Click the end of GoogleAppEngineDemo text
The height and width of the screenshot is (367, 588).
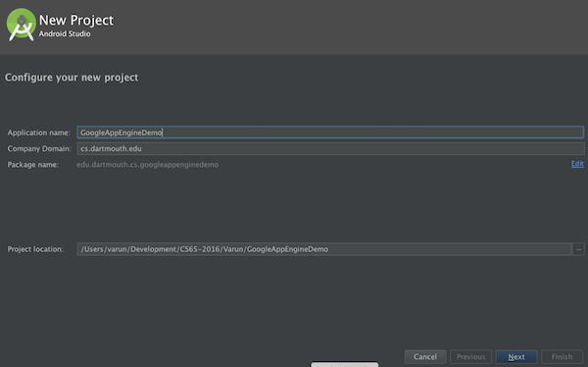162,132
